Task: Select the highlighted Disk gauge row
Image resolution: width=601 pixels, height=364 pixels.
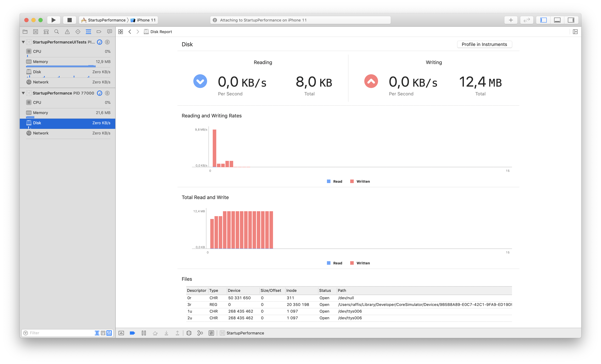Action: click(68, 124)
